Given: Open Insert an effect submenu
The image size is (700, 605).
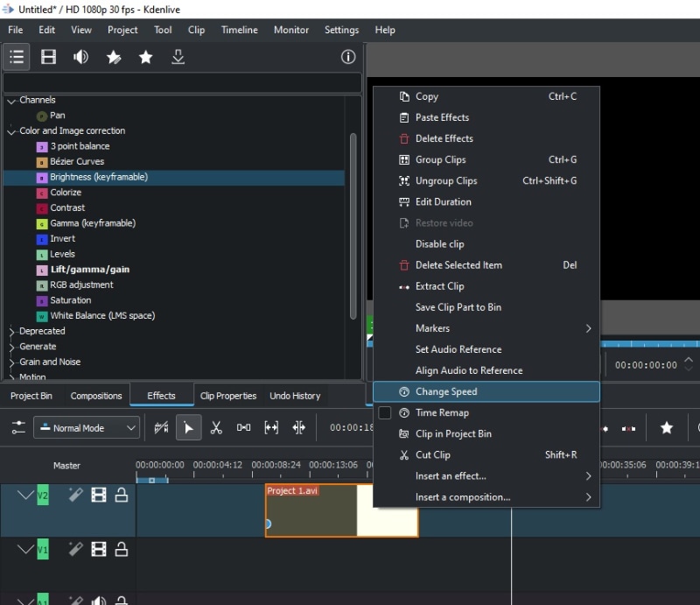Looking at the screenshot, I should (x=486, y=476).
